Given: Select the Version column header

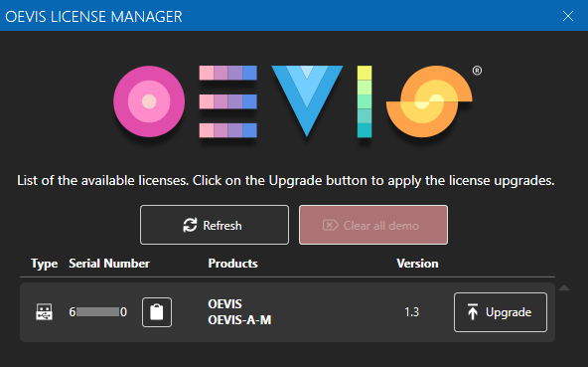Looking at the screenshot, I should coord(417,264).
